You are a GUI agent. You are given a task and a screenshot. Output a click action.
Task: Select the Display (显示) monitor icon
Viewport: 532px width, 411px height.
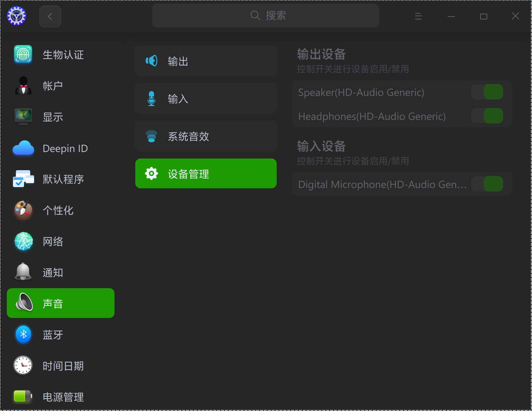(23, 117)
